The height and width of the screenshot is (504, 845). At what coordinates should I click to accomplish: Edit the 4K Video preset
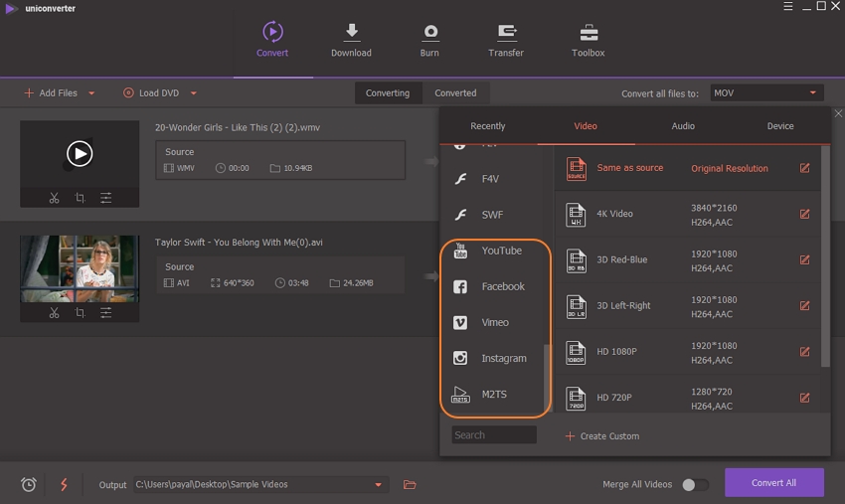[x=804, y=214]
